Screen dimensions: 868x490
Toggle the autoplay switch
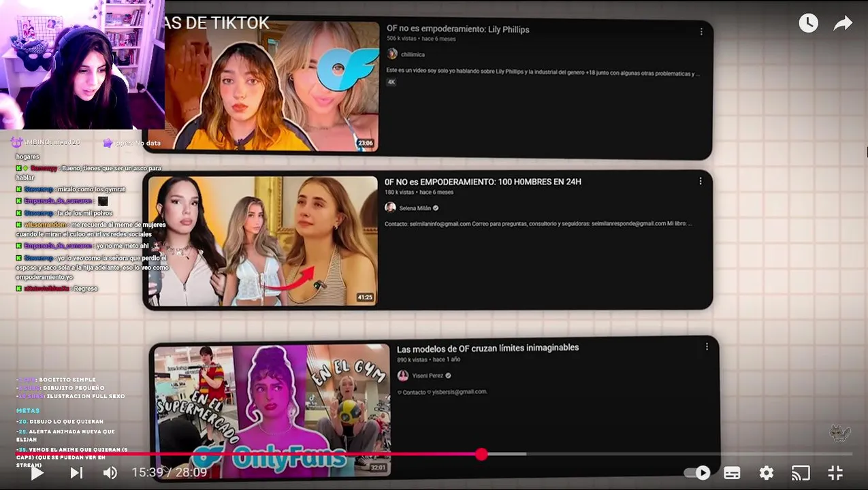point(698,472)
